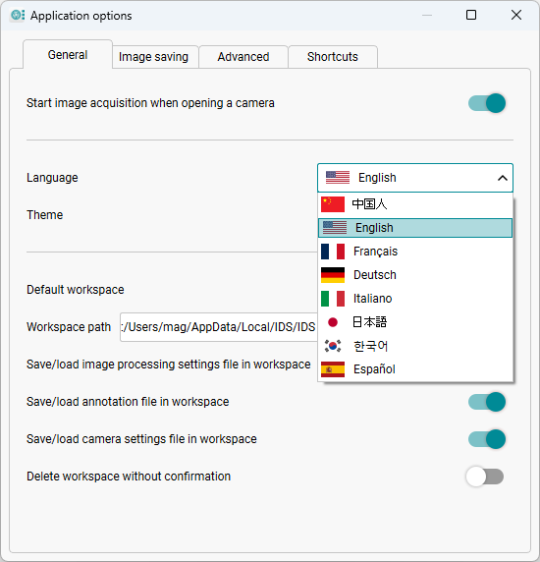Enable delete workspace without confirmation

[x=485, y=476]
